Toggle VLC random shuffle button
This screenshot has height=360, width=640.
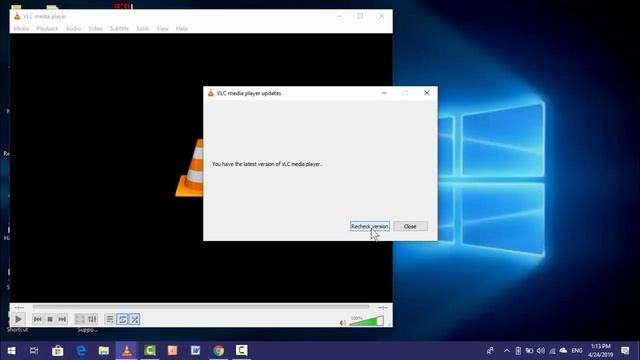pyautogui.click(x=135, y=319)
